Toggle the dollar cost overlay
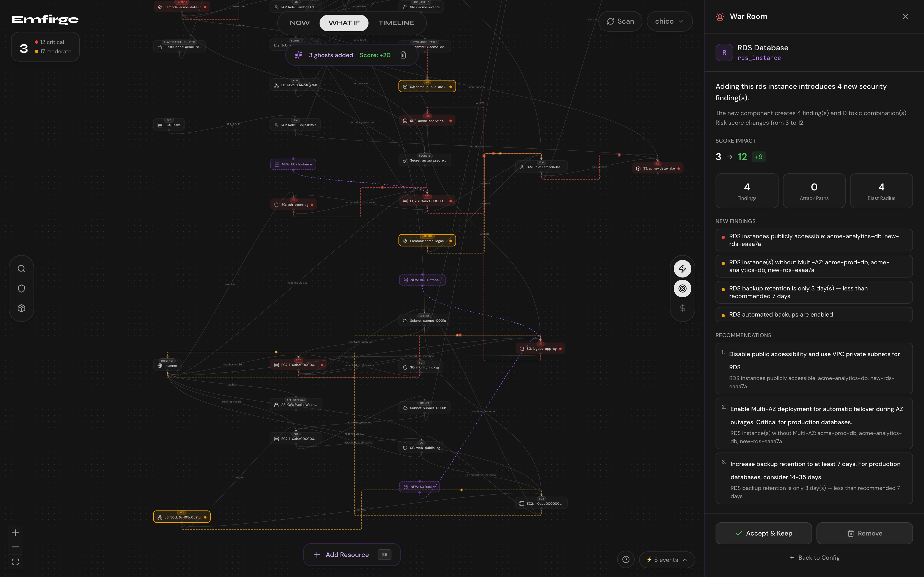Viewport: 924px width, 577px height. click(682, 308)
